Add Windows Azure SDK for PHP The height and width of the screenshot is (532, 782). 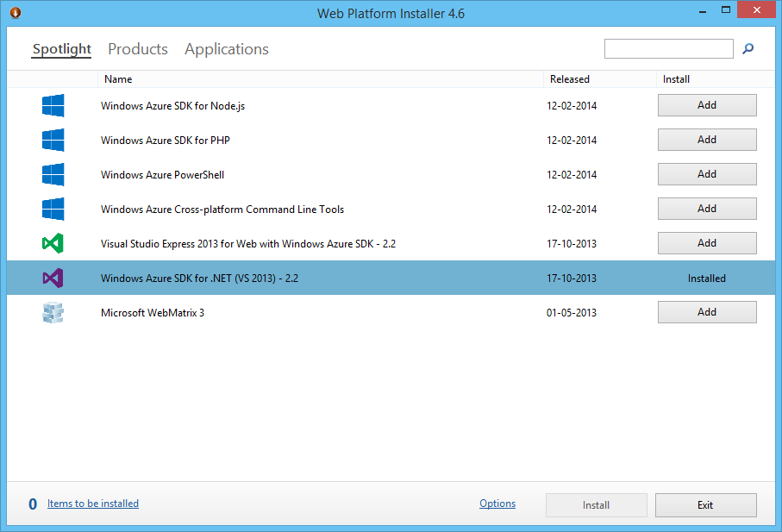coord(707,140)
